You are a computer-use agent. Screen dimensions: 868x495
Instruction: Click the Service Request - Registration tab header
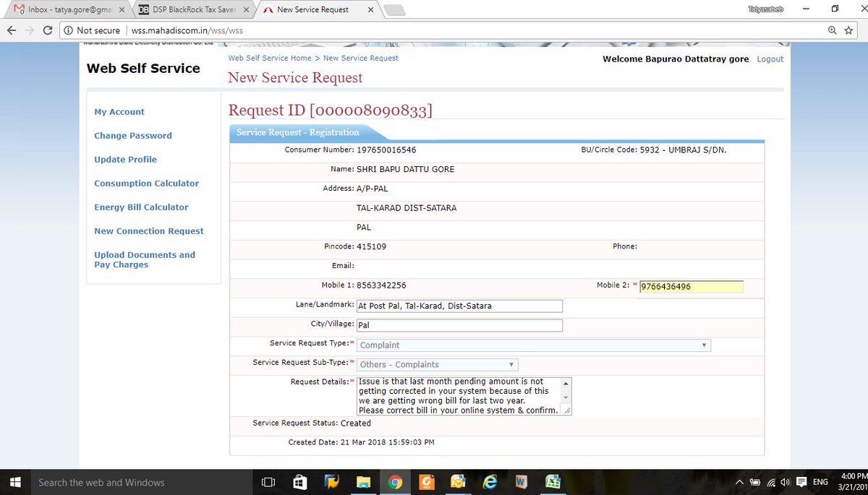pos(298,132)
